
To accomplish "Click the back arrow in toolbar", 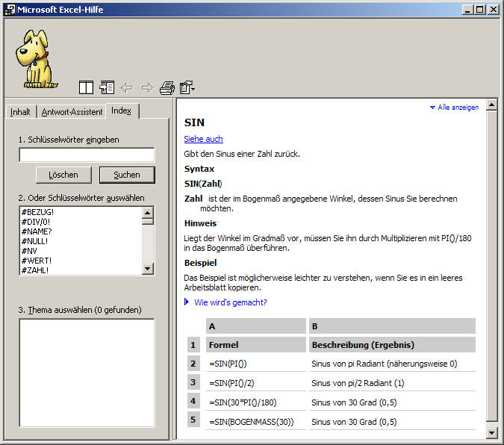I will pyautogui.click(x=126, y=87).
